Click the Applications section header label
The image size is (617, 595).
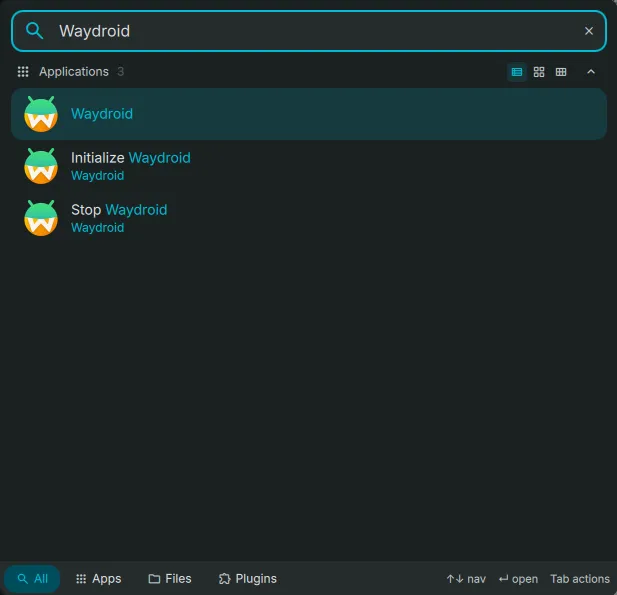click(x=73, y=72)
